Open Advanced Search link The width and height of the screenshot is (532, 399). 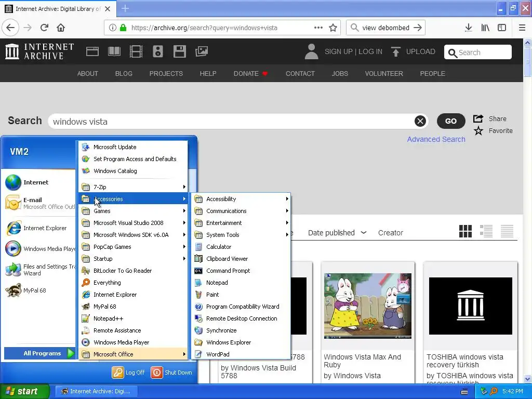tap(436, 139)
